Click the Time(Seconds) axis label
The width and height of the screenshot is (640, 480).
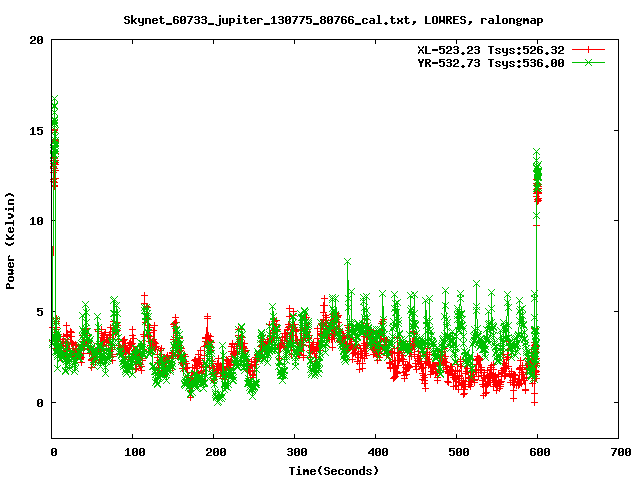coord(333,471)
